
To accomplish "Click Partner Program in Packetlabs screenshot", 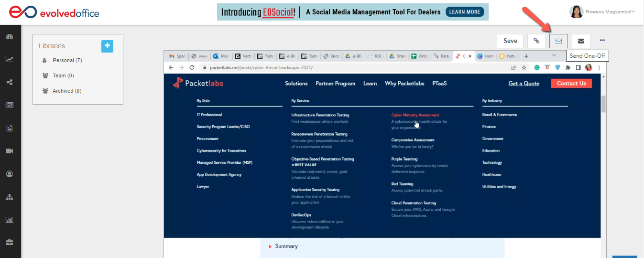I will click(x=336, y=83).
